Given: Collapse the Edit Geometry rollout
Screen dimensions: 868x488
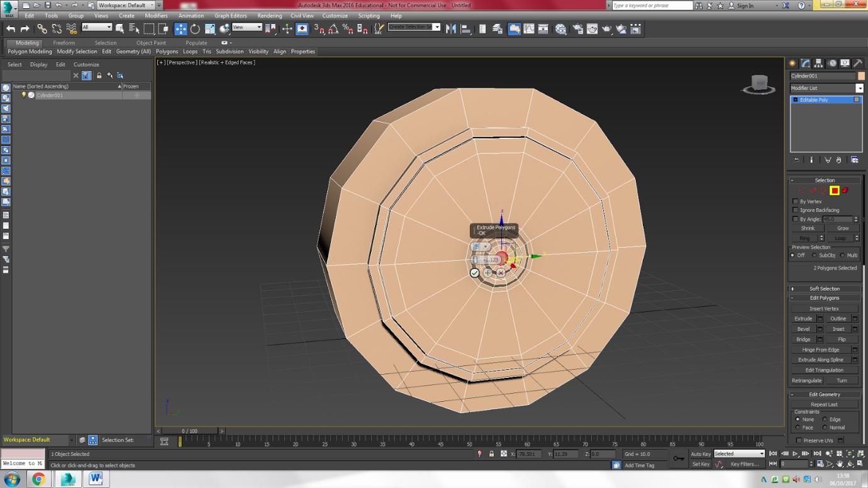Looking at the screenshot, I should coord(825,394).
